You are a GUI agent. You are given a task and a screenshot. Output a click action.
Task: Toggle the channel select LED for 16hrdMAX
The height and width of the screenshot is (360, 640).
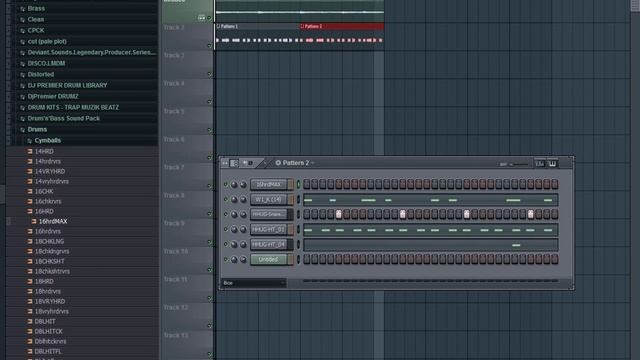click(298, 184)
